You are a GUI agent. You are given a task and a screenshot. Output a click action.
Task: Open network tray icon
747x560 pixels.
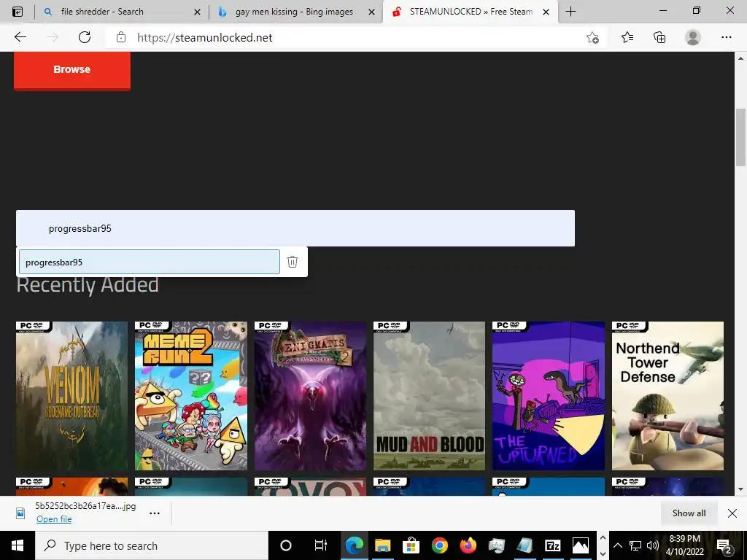(x=635, y=545)
